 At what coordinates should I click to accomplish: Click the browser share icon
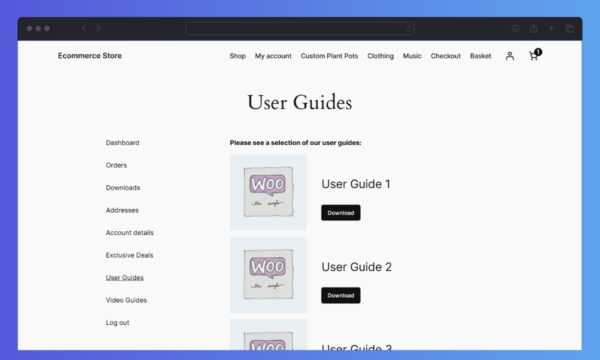coord(533,28)
